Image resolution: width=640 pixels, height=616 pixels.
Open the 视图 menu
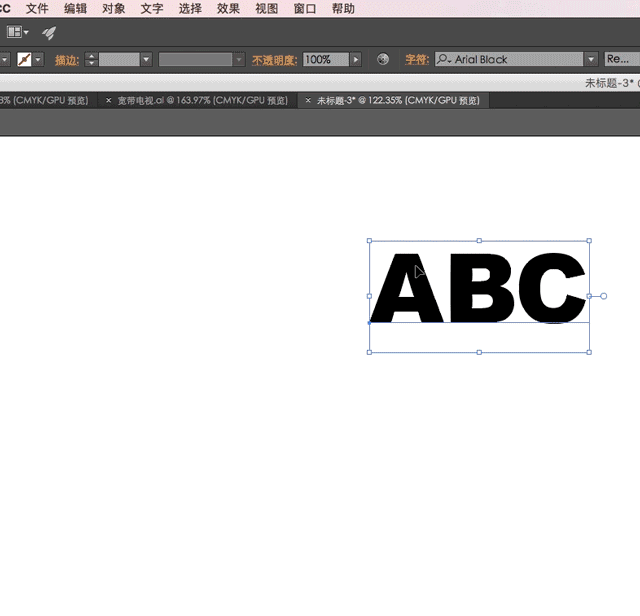tap(267, 9)
